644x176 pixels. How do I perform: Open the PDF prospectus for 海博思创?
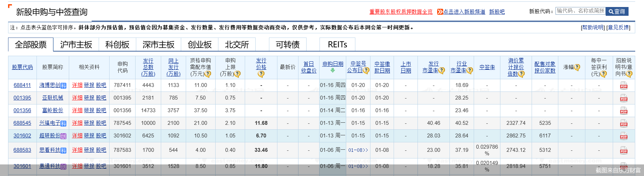624,86
